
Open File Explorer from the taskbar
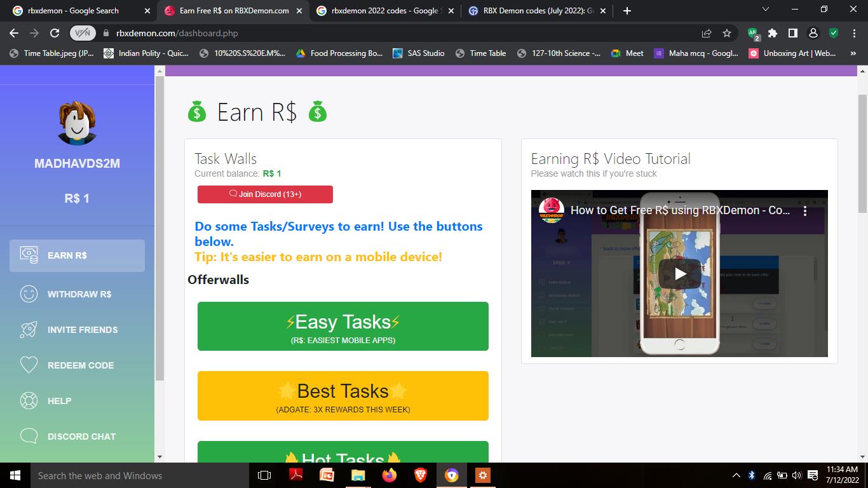pos(358,475)
